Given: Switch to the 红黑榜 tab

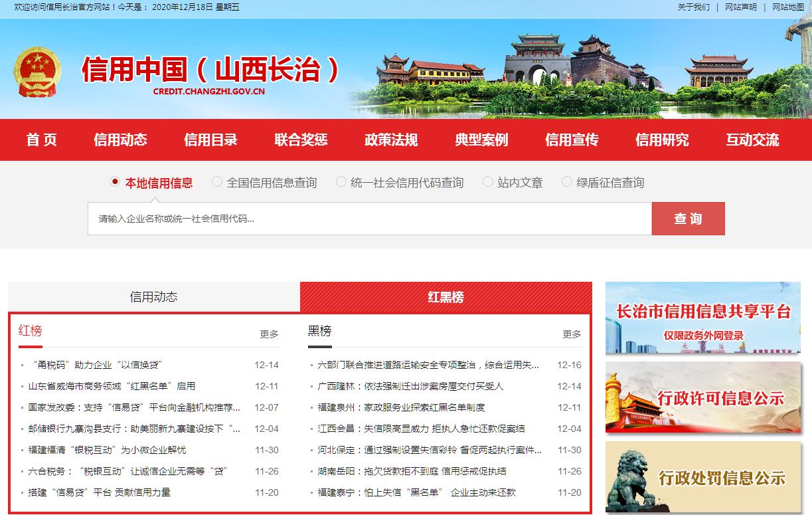Looking at the screenshot, I should [x=446, y=297].
